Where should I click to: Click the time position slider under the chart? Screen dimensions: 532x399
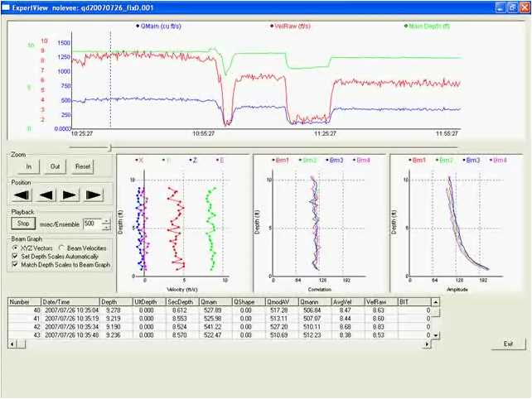pos(109,147)
